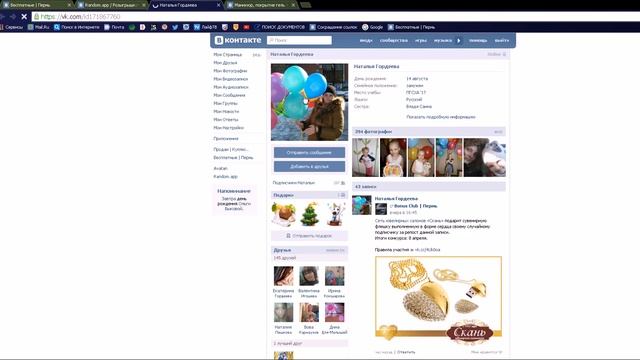Image resolution: width=640 pixels, height=360 pixels.
Task: Open the Twitter bird bookmark
Action: coord(175,27)
